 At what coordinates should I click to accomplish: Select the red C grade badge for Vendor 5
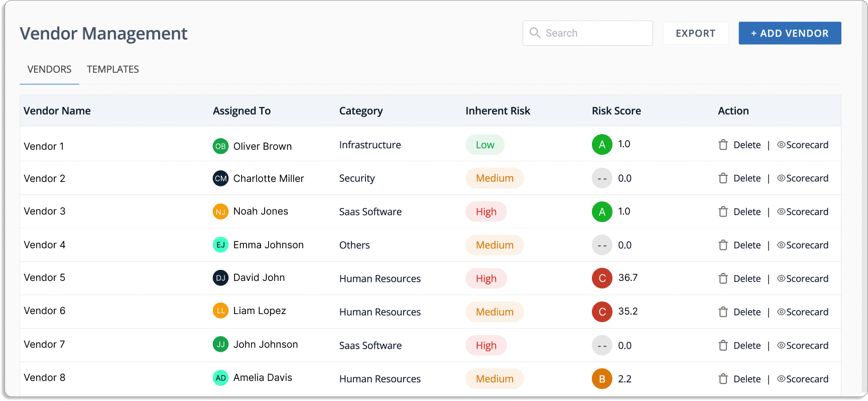602,278
